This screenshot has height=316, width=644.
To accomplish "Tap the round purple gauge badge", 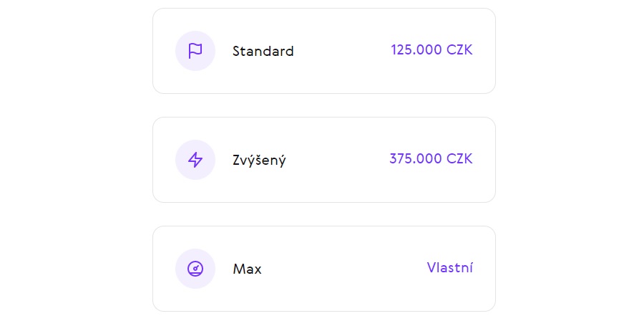I will (x=195, y=269).
